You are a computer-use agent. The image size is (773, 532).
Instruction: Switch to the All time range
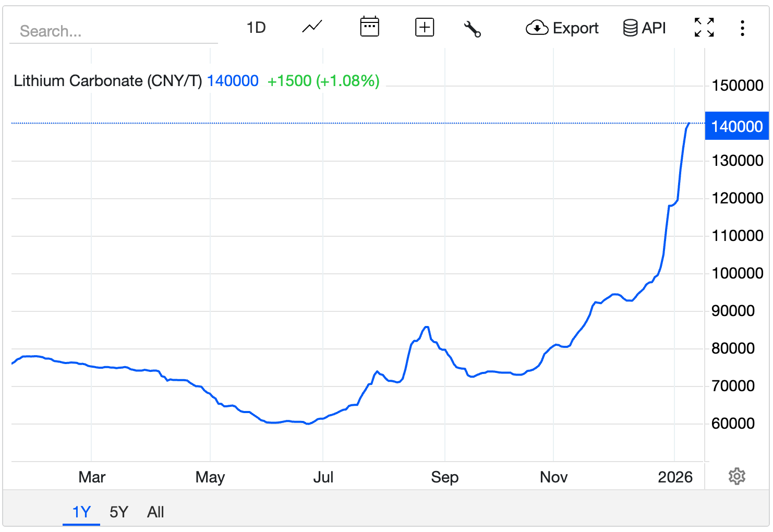coord(155,512)
